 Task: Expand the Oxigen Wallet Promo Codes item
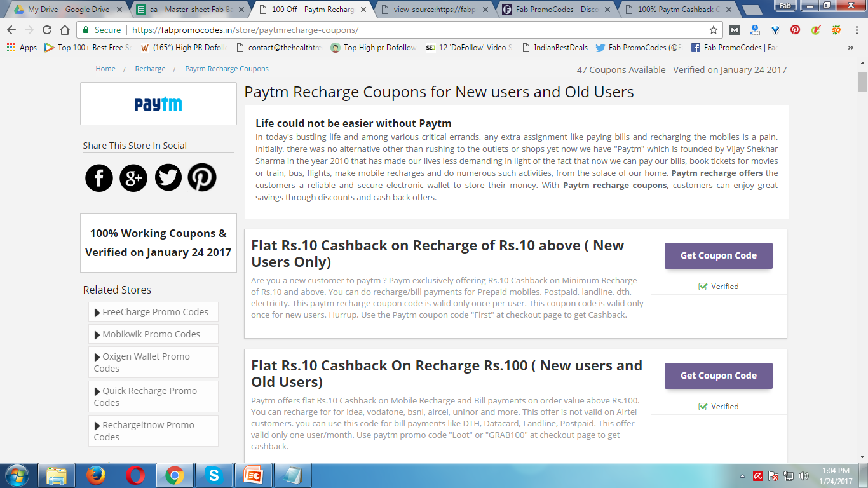point(153,362)
